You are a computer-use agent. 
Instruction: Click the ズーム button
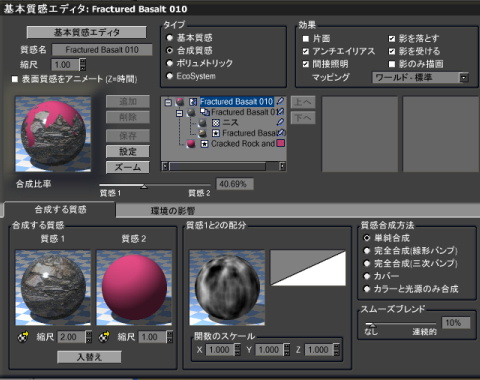(128, 167)
